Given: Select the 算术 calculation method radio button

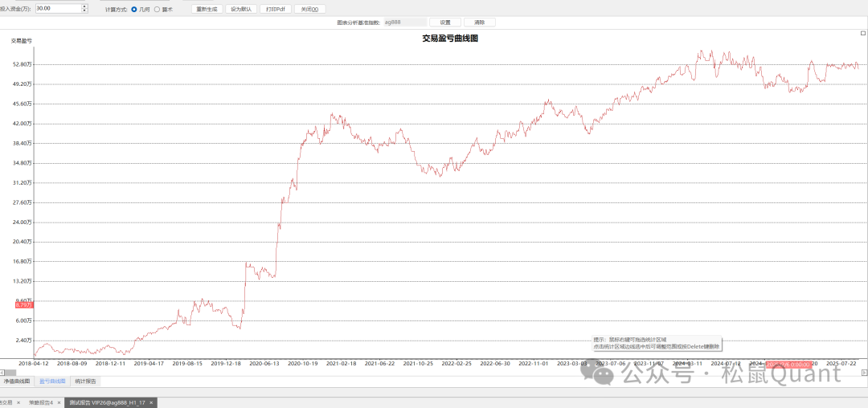Looking at the screenshot, I should click(157, 9).
